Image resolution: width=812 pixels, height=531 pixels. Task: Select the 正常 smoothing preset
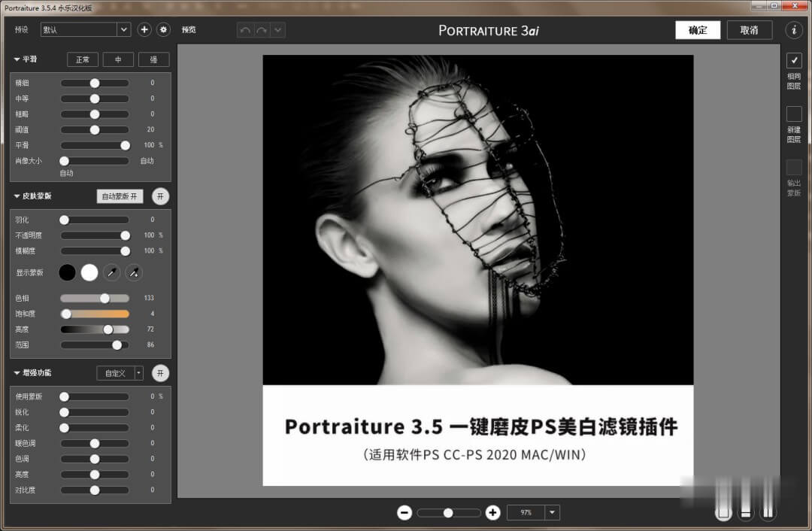click(83, 59)
